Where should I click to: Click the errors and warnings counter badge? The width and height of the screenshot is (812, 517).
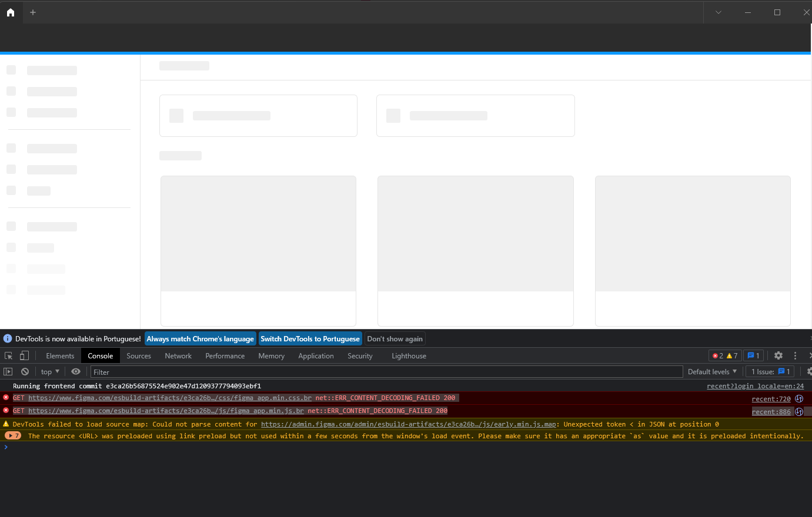[x=725, y=356]
